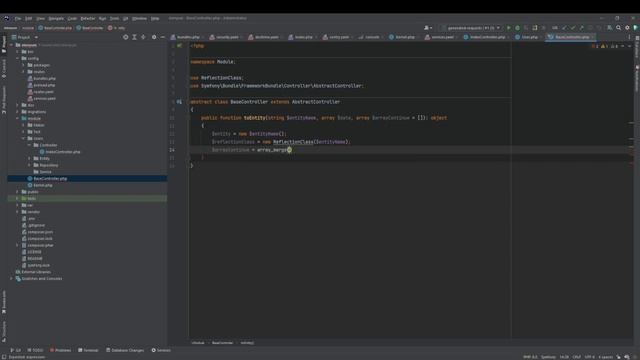Image resolution: width=640 pixels, height=360 pixels.
Task: Open the File menu
Action: [x=18, y=18]
